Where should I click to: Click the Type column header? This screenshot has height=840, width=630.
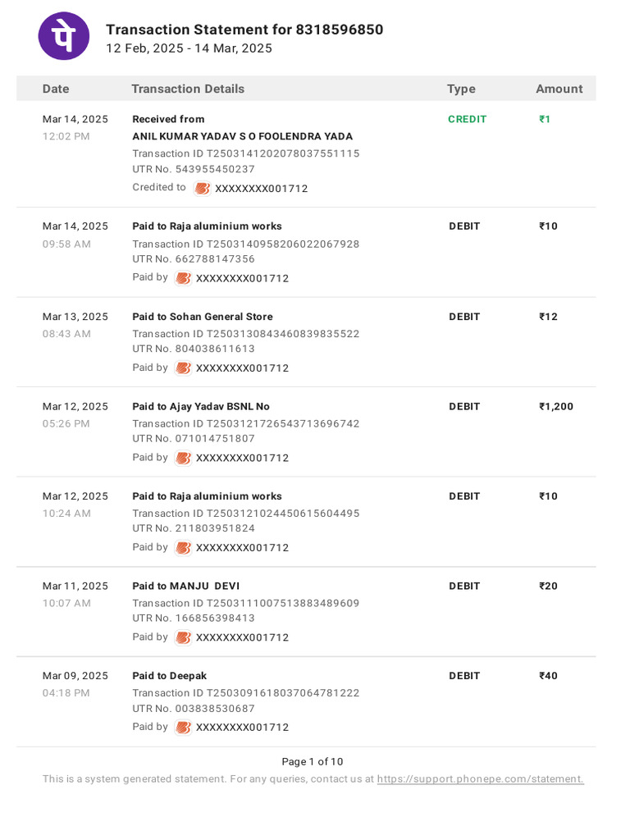coord(461,89)
